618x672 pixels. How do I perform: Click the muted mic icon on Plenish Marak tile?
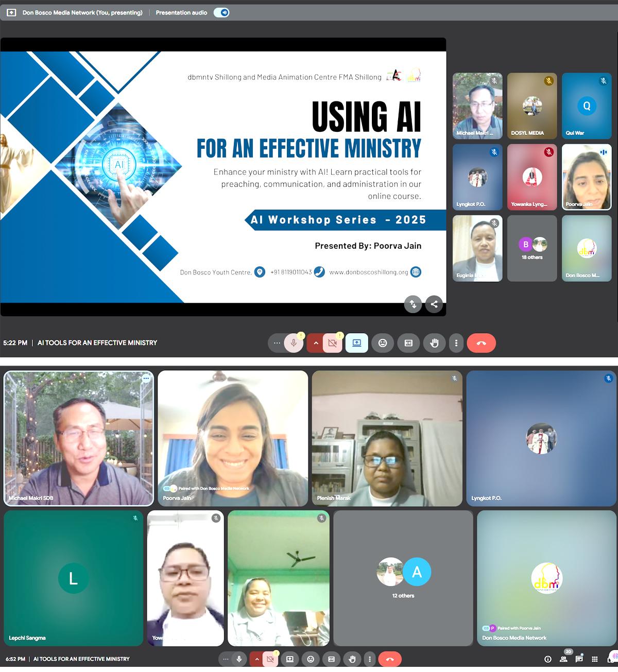[454, 378]
